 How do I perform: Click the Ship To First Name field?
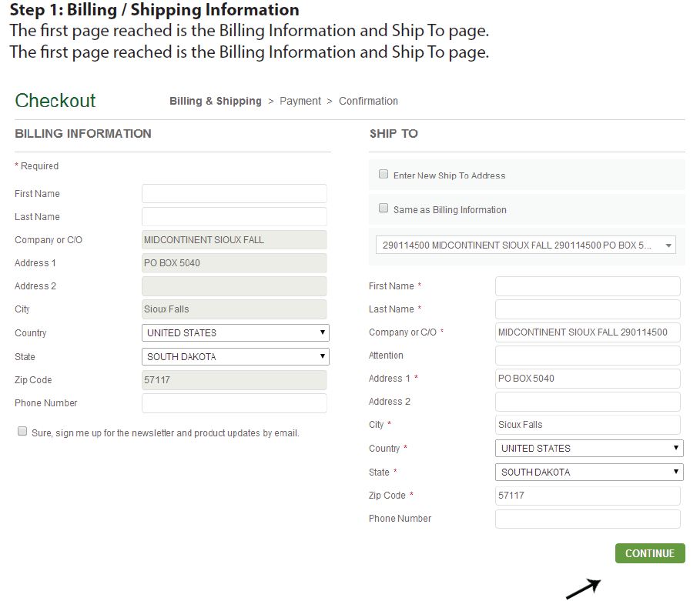588,286
